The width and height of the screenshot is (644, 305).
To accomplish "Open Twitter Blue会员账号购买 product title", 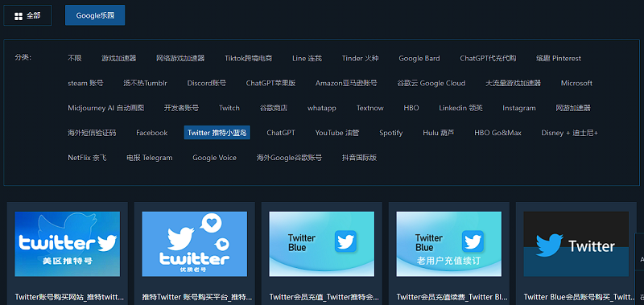I will pos(580,297).
